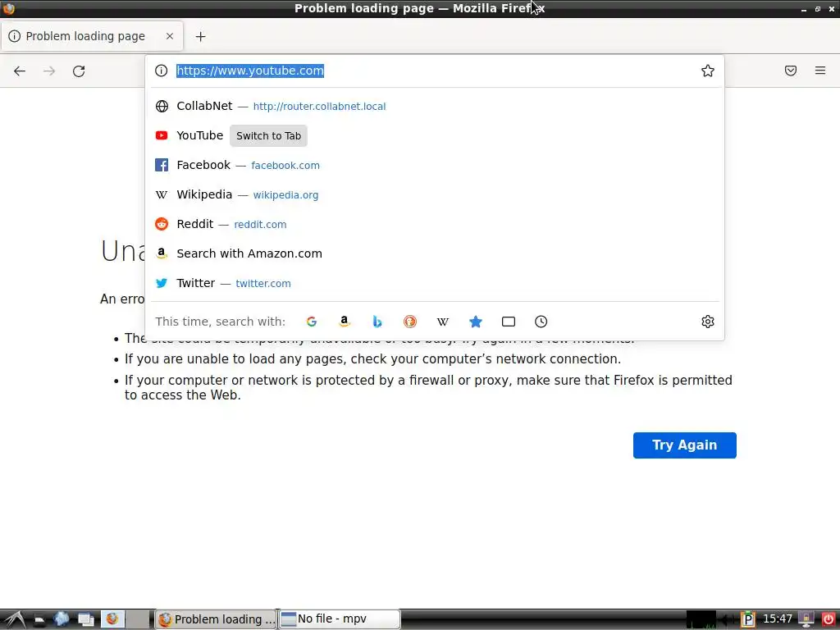Search in bookmarks using star icon
Screen dimensions: 840x630
(476, 322)
